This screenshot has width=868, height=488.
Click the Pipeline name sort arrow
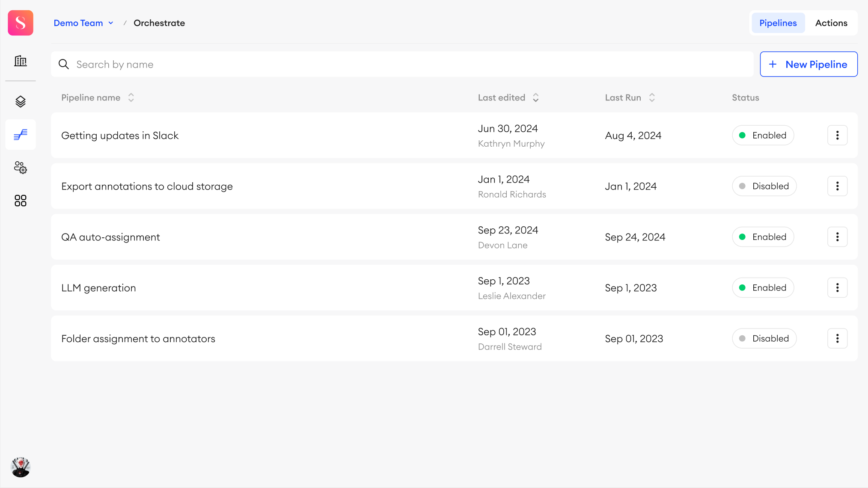[130, 98]
